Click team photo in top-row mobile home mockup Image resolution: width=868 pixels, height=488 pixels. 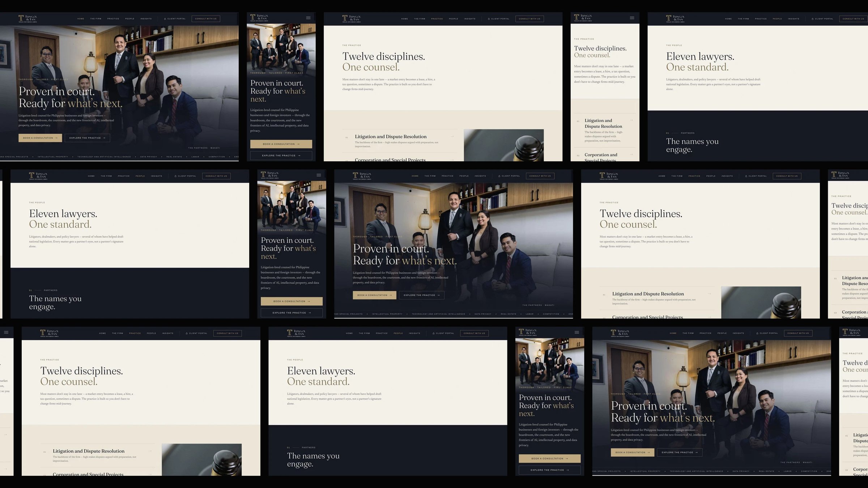[281, 47]
